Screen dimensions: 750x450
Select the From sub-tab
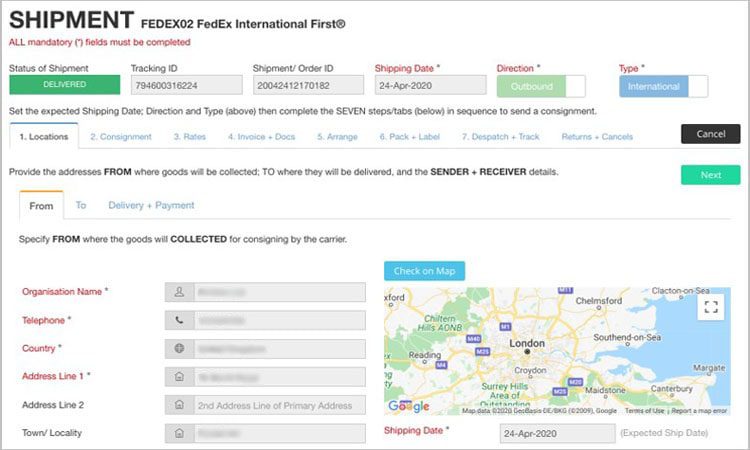[41, 206]
